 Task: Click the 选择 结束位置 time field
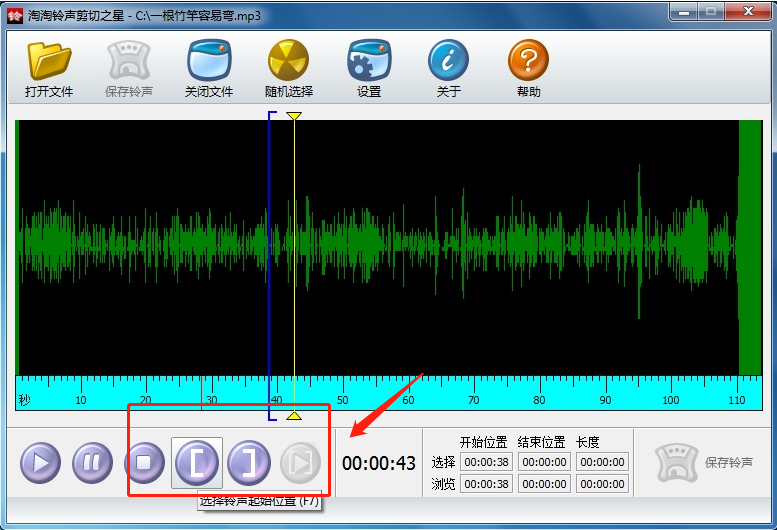pos(544,462)
